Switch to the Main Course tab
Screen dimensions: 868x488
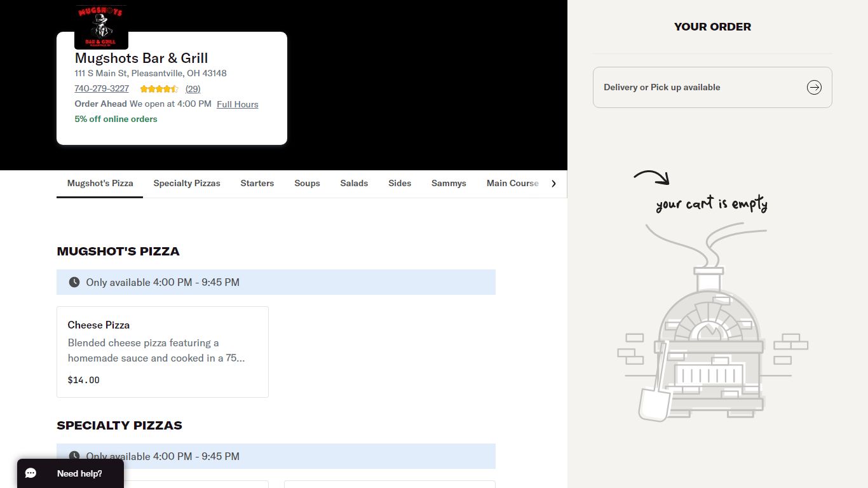[x=512, y=184]
